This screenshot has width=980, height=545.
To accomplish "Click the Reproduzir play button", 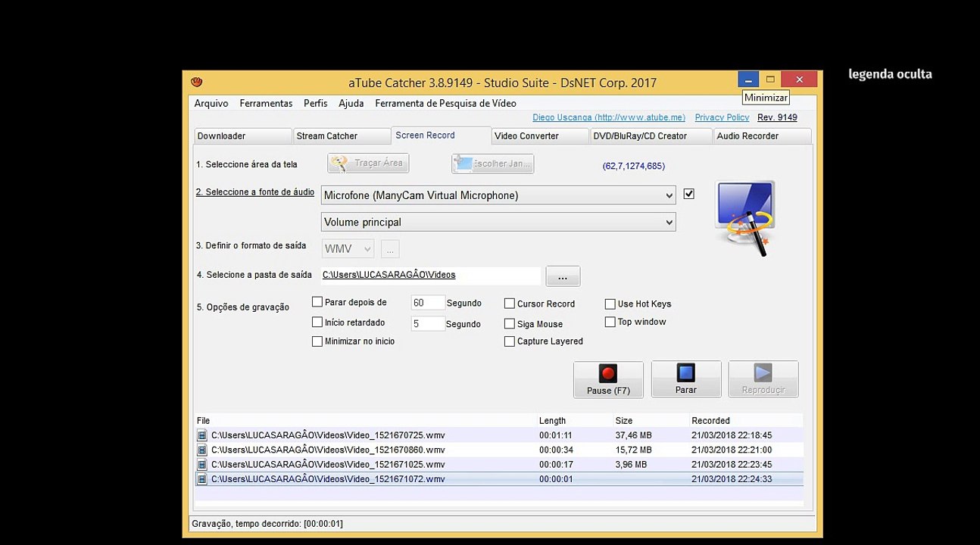I will 763,379.
